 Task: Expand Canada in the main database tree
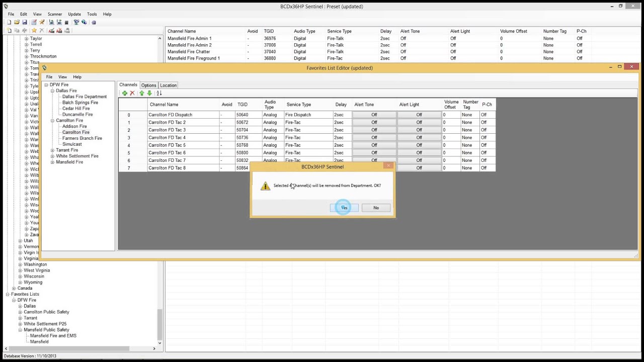[x=14, y=289]
